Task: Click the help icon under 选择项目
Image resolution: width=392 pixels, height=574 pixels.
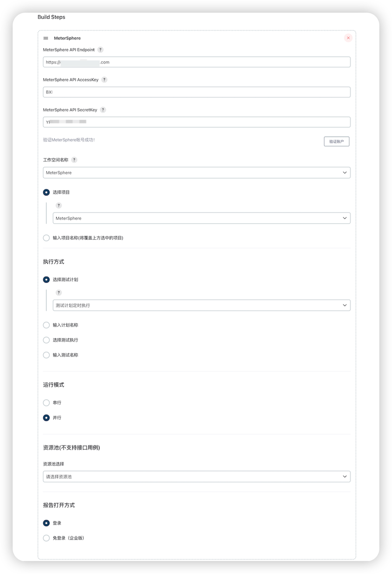Action: point(58,205)
